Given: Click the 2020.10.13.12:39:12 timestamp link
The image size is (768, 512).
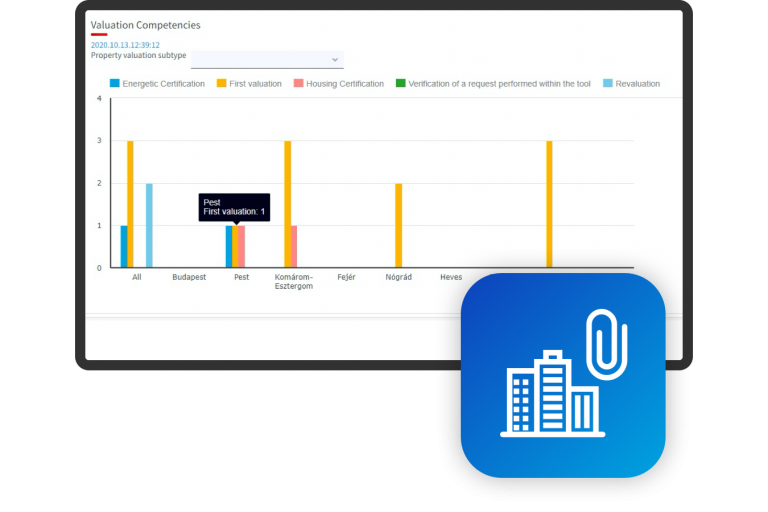Looking at the screenshot, I should pos(125,45).
